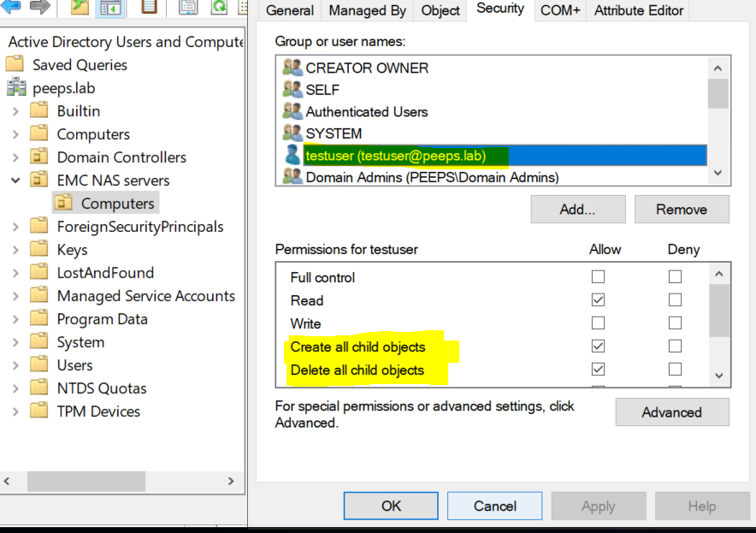Switch to the Attribute Editor tab
The image size is (756, 533).
(639, 10)
